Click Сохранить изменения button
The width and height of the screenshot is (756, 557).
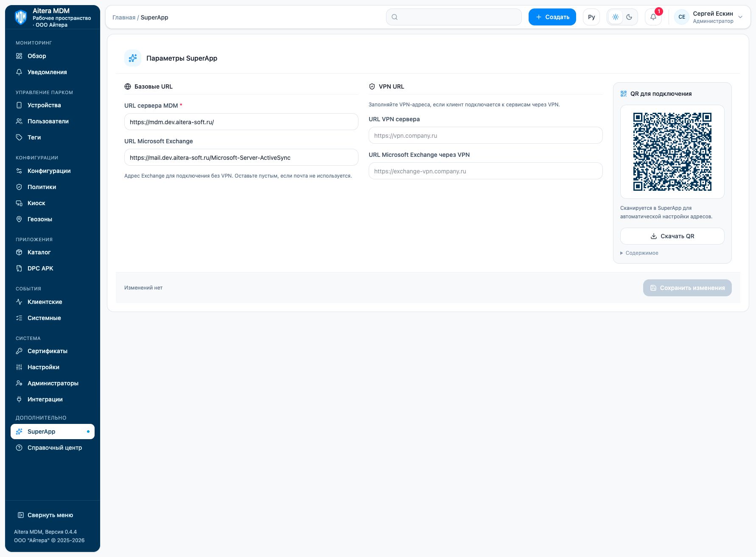click(x=687, y=288)
